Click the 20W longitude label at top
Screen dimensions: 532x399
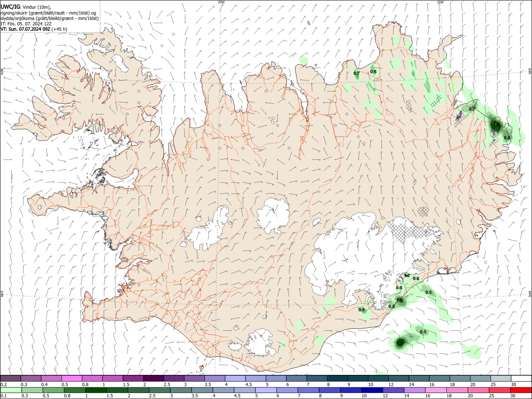pyautogui.click(x=221, y=2)
